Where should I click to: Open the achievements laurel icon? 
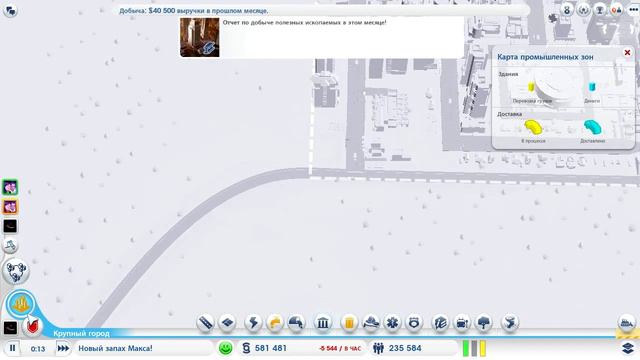pos(583,10)
